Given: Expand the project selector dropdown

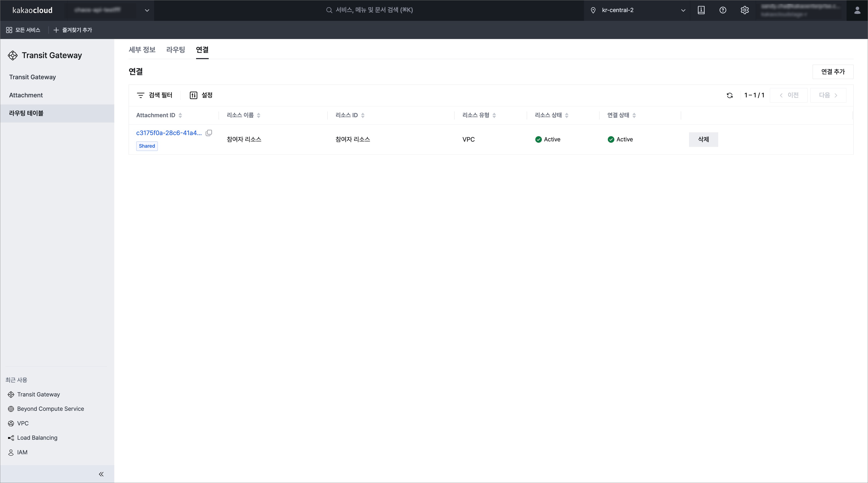Looking at the screenshot, I should [x=147, y=10].
